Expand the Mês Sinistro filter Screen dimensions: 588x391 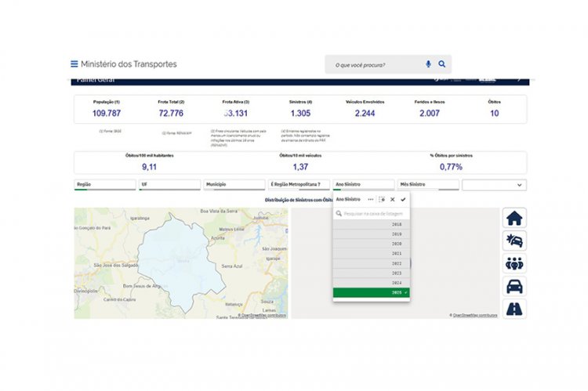coord(427,184)
